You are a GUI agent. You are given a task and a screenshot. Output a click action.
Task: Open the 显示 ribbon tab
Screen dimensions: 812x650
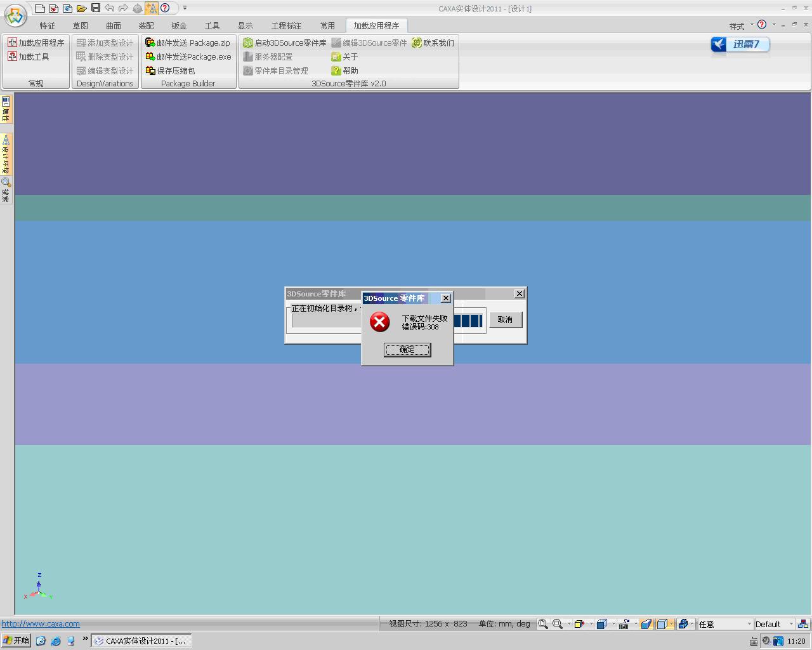(x=246, y=26)
